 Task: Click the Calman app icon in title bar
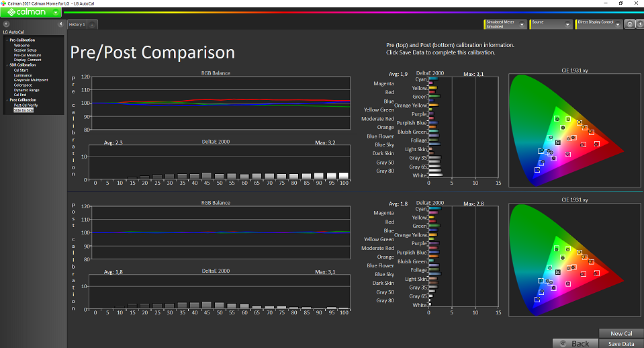click(5, 3)
